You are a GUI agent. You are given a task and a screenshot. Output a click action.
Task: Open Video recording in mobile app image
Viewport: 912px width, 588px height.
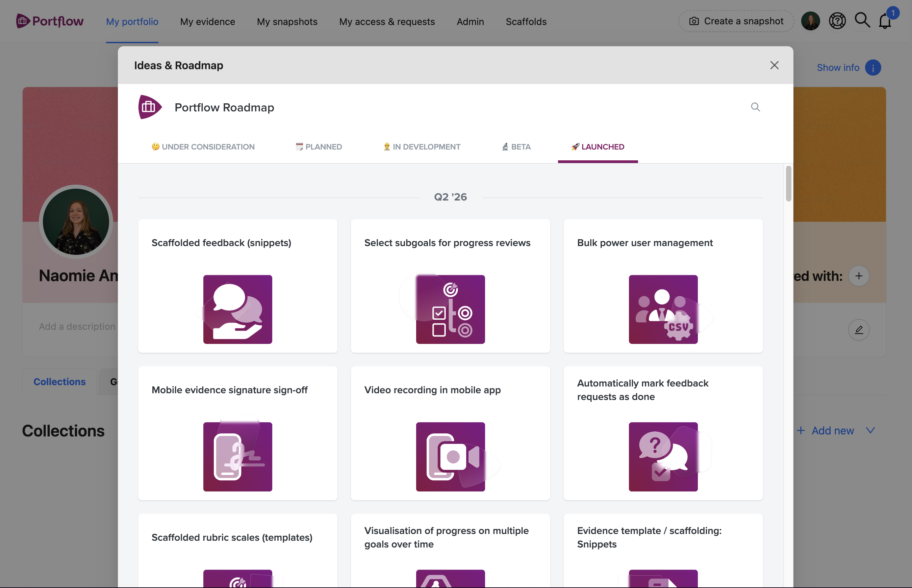[x=450, y=457]
